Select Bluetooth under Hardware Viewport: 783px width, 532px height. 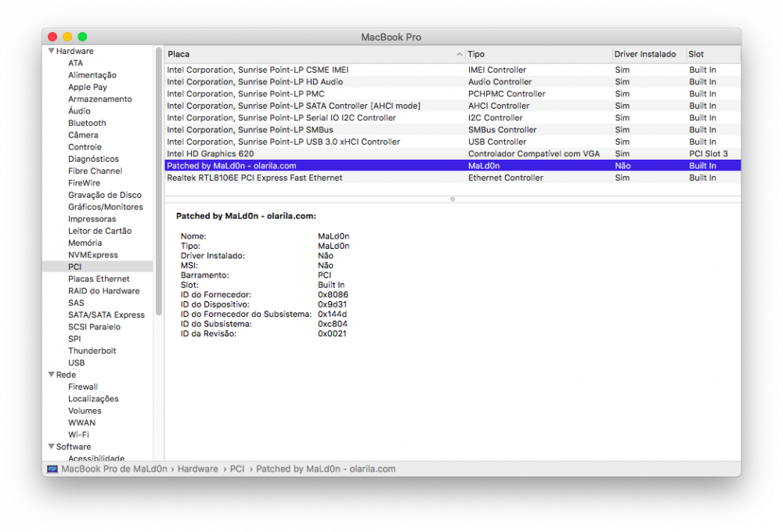pos(87,124)
